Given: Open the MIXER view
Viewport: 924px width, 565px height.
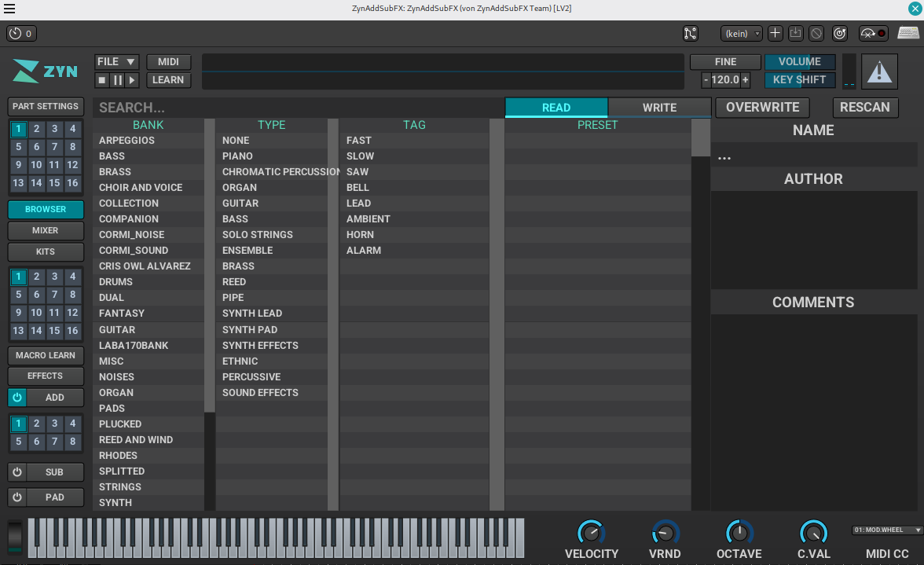Looking at the screenshot, I should pyautogui.click(x=46, y=231).
